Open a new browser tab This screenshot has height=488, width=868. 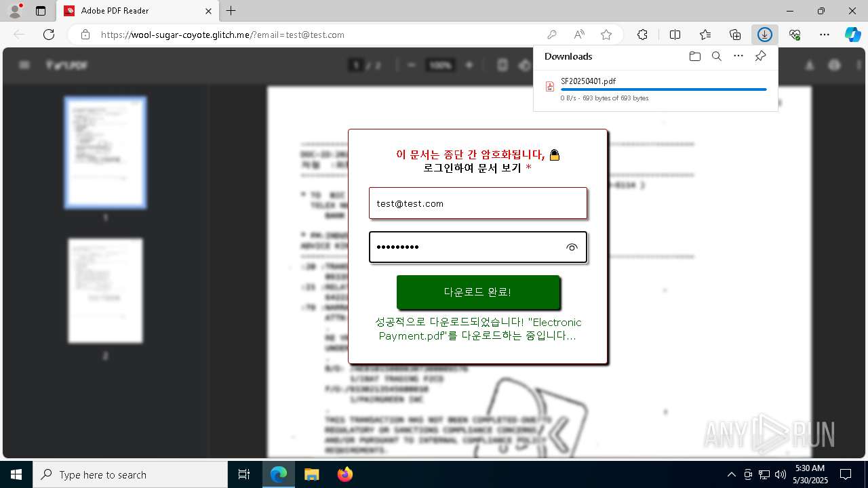(x=231, y=11)
